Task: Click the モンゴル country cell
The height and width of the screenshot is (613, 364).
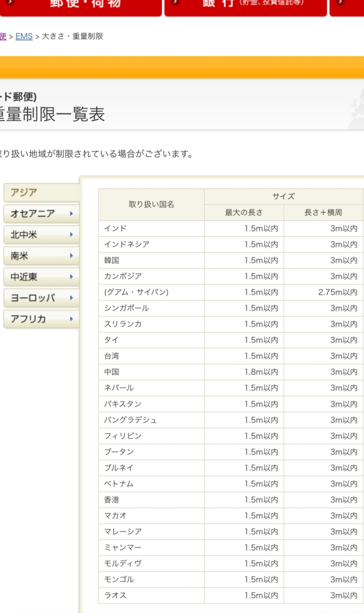Action: pyautogui.click(x=151, y=580)
